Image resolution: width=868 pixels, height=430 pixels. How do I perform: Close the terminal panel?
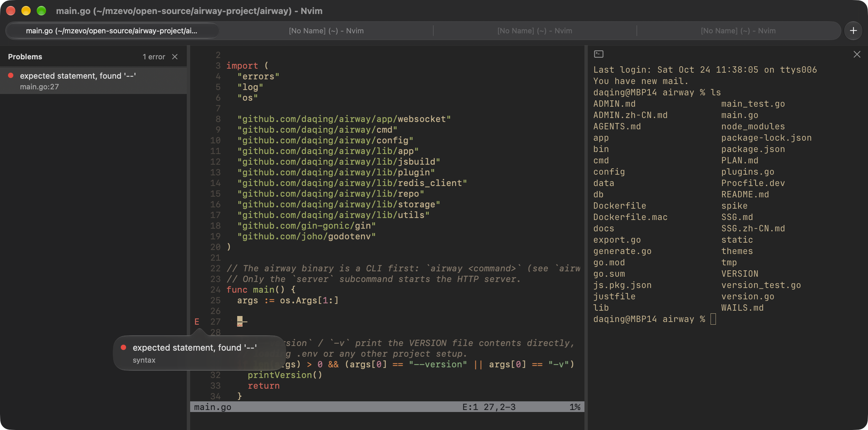[x=857, y=54]
